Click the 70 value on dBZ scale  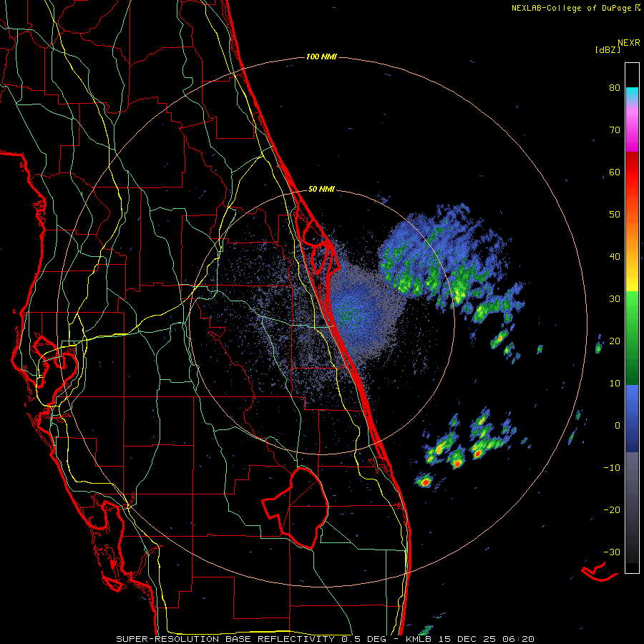pos(615,130)
